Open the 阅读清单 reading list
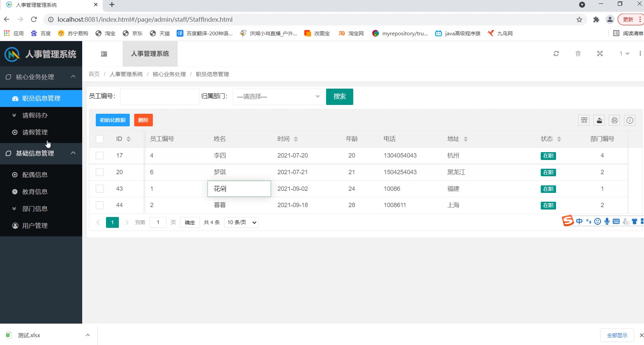This screenshot has width=644, height=345. (x=628, y=33)
